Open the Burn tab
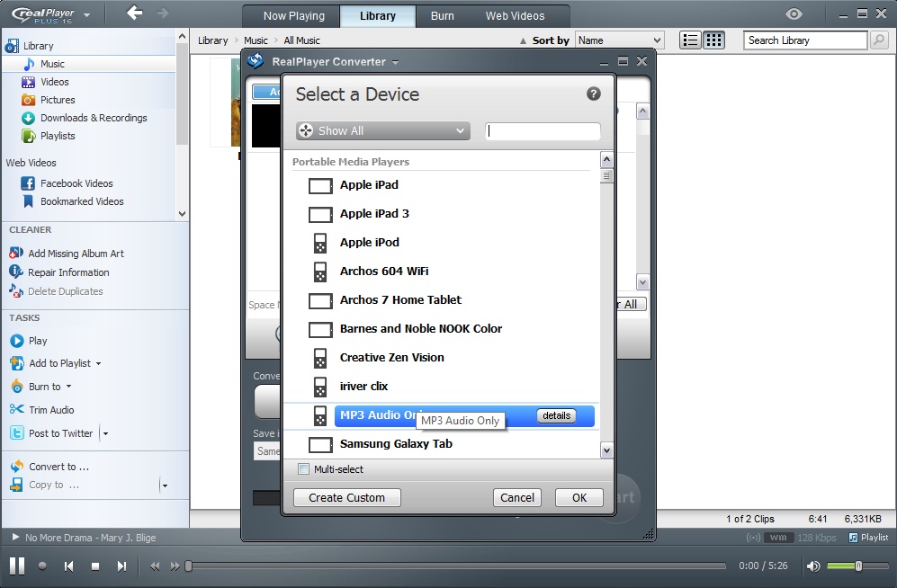This screenshot has height=588, width=897. (x=443, y=16)
